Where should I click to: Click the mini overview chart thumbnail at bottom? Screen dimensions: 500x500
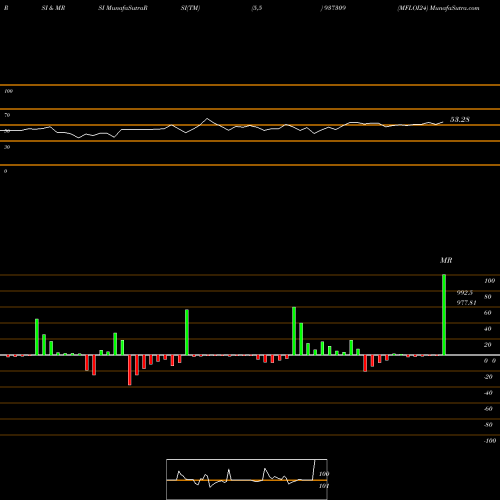tap(247, 479)
